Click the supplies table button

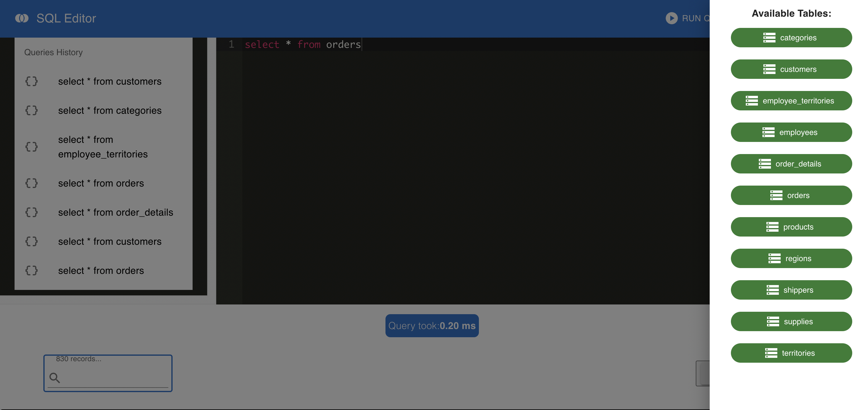pos(792,321)
